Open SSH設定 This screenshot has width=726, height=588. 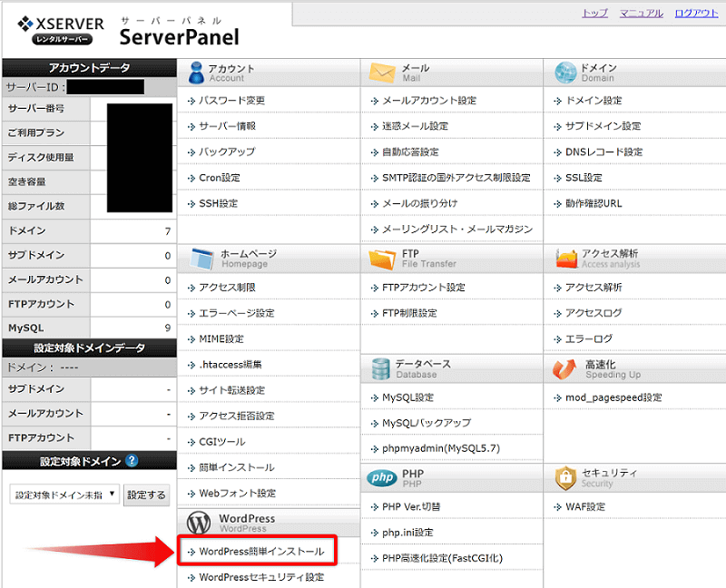pos(218,203)
